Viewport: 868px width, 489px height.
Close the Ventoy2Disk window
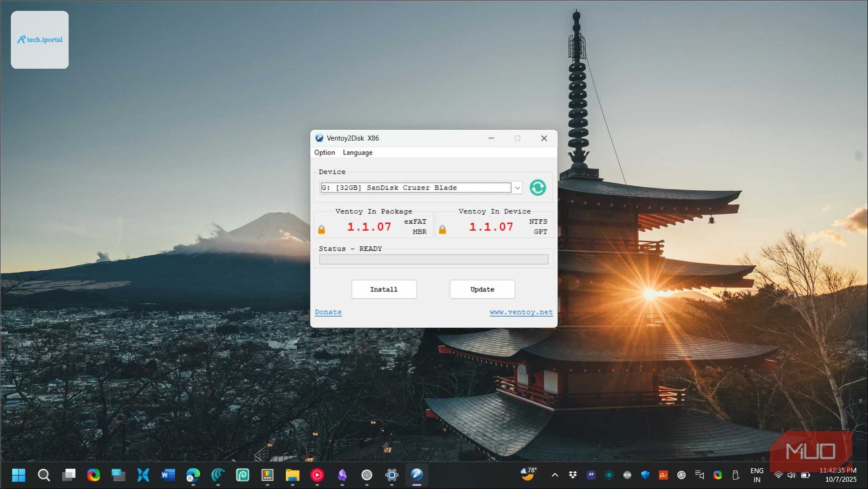coord(544,138)
